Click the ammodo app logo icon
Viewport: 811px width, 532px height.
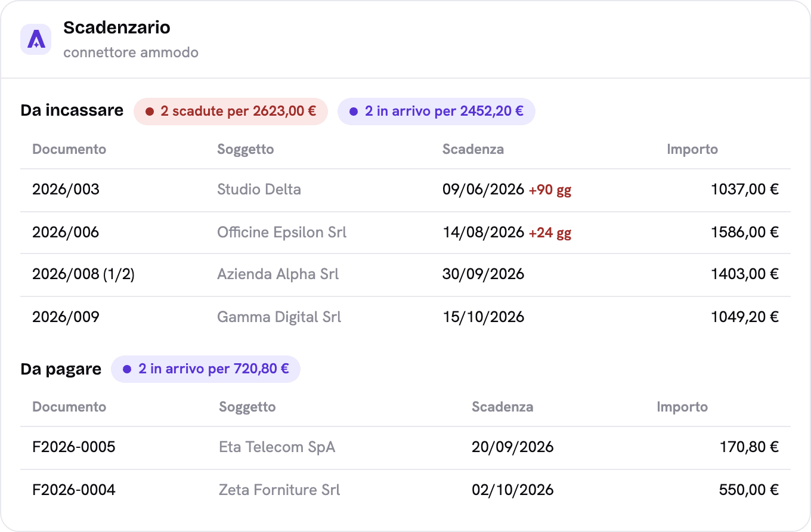36,39
